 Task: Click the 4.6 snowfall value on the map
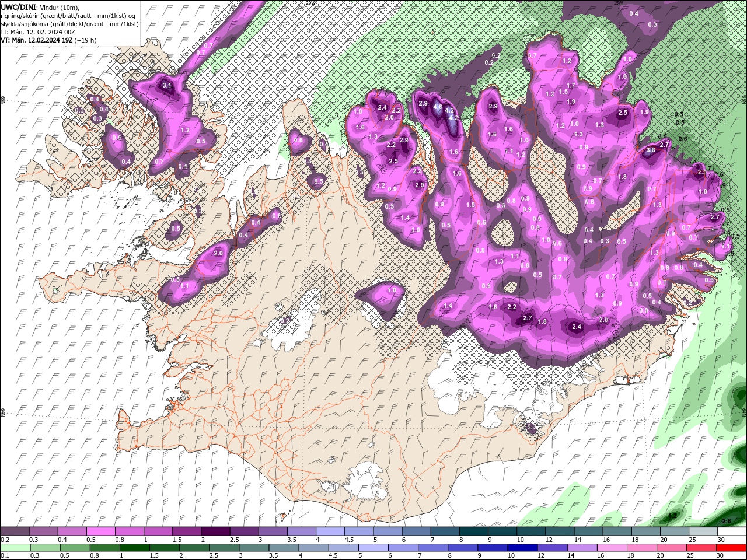(x=438, y=107)
